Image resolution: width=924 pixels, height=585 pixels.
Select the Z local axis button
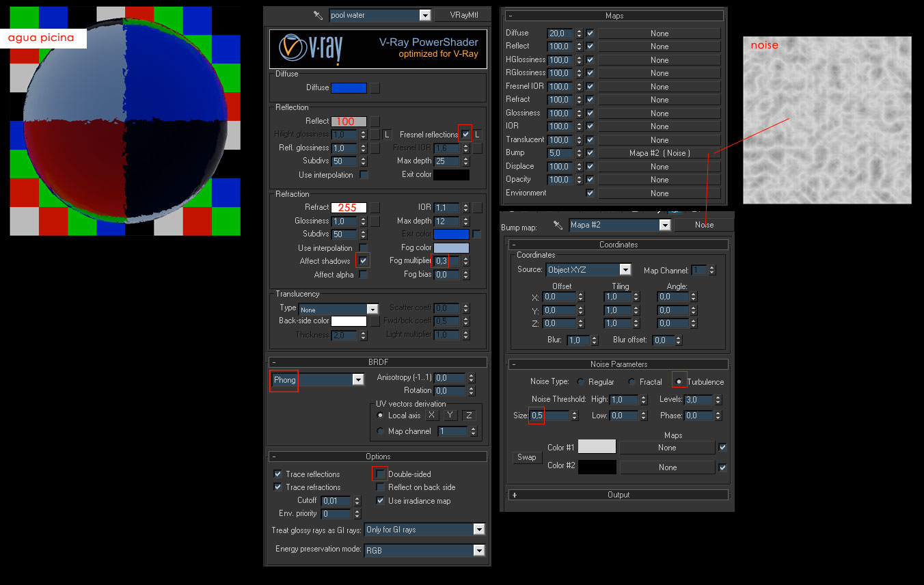click(469, 416)
